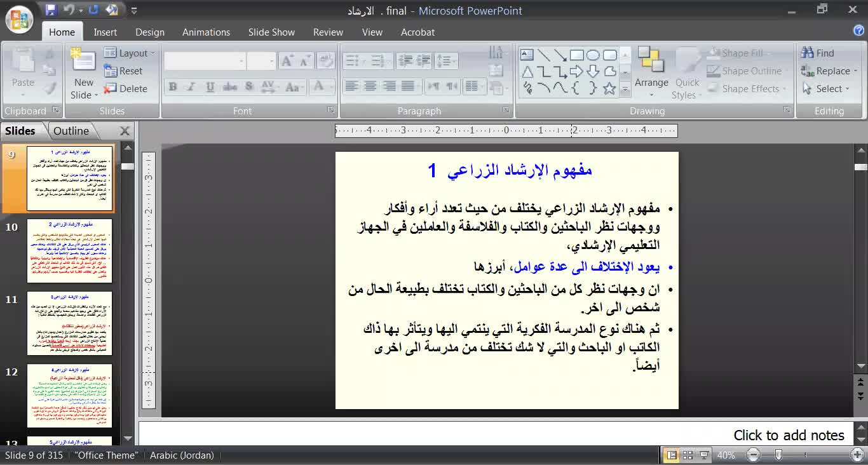868x465 pixels.
Task: Click the Find button
Action: coord(818,53)
